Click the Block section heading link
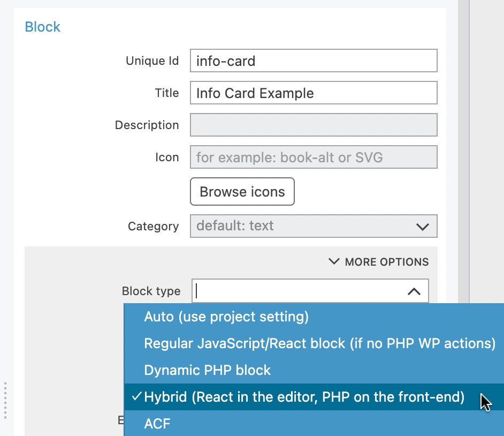The height and width of the screenshot is (436, 504). click(42, 27)
